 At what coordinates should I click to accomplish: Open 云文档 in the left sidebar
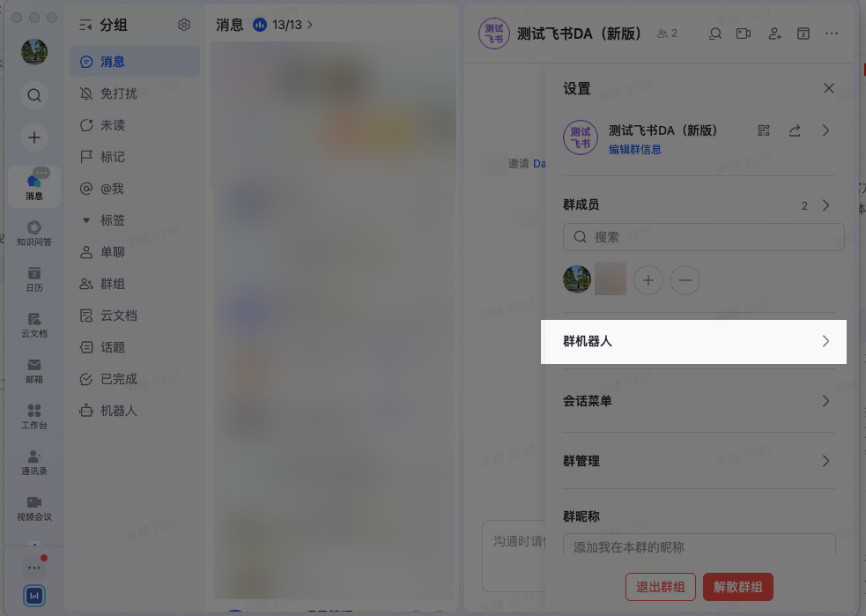coord(34,325)
